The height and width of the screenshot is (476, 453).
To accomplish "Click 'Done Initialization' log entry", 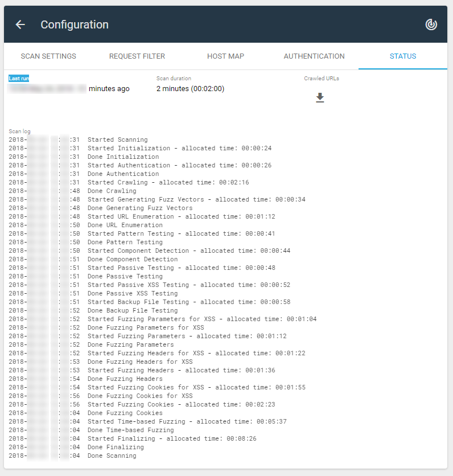I will (123, 157).
